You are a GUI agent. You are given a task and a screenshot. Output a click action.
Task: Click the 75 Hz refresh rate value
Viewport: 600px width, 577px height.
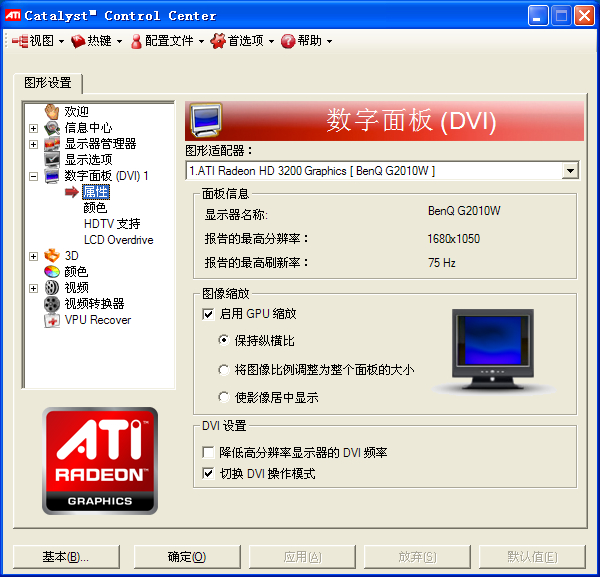[442, 263]
